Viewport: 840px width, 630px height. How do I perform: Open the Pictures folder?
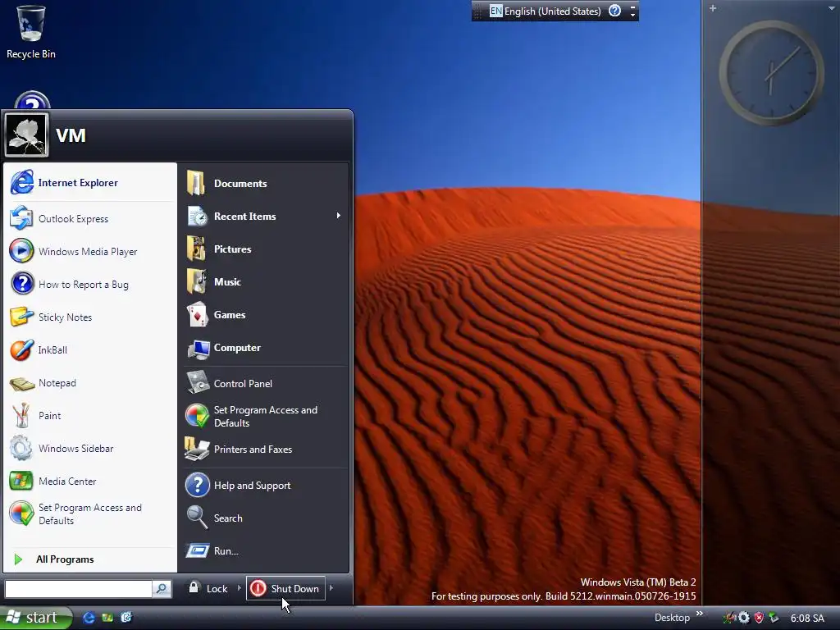(264, 249)
